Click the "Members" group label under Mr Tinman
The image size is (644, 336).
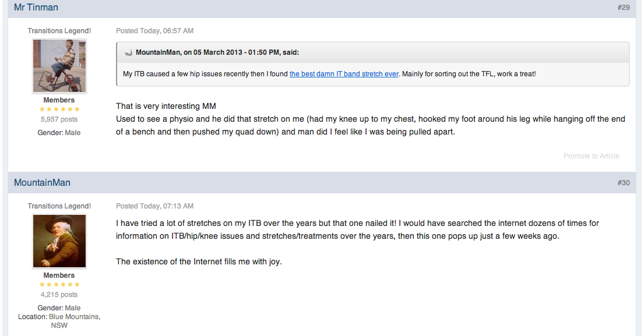(x=59, y=100)
